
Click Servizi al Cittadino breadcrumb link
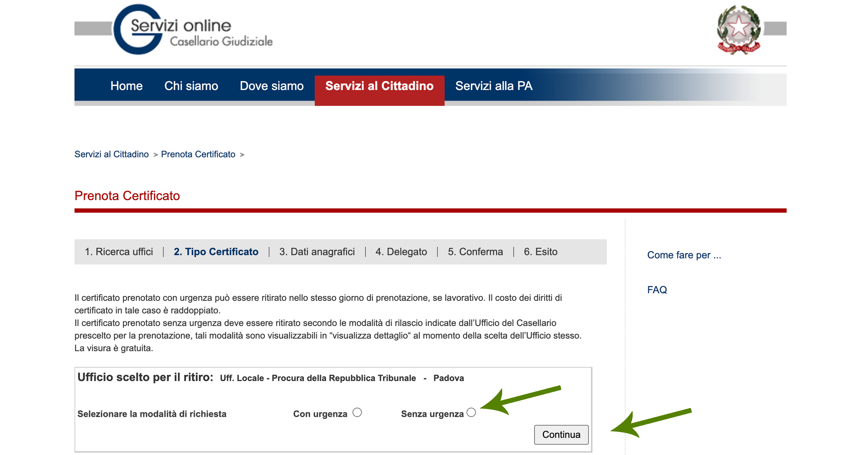112,154
